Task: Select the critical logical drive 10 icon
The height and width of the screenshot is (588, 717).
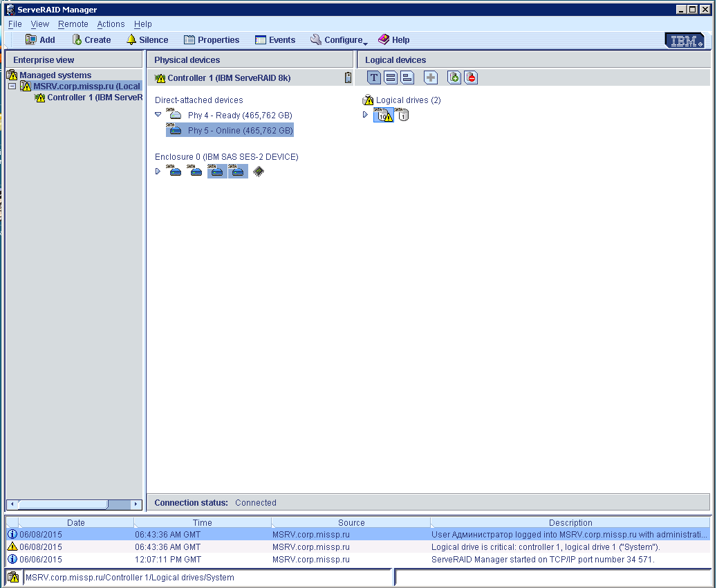Action: tap(382, 115)
